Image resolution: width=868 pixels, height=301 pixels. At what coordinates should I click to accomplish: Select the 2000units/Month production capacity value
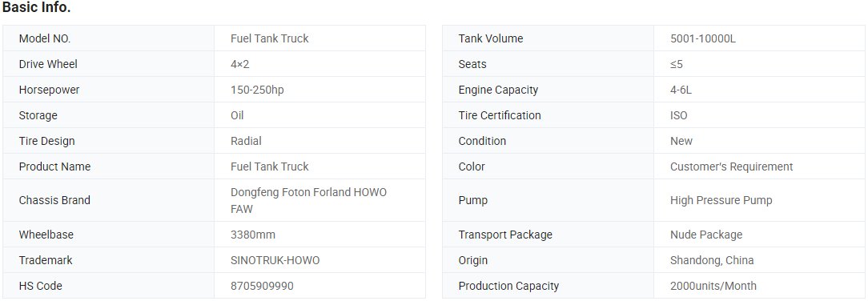(713, 286)
